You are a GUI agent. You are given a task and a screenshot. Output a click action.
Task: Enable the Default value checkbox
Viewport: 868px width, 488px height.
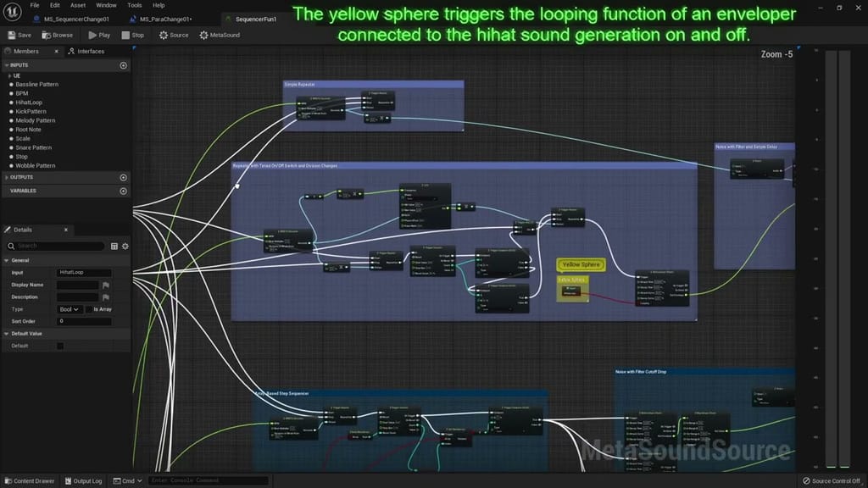point(60,346)
